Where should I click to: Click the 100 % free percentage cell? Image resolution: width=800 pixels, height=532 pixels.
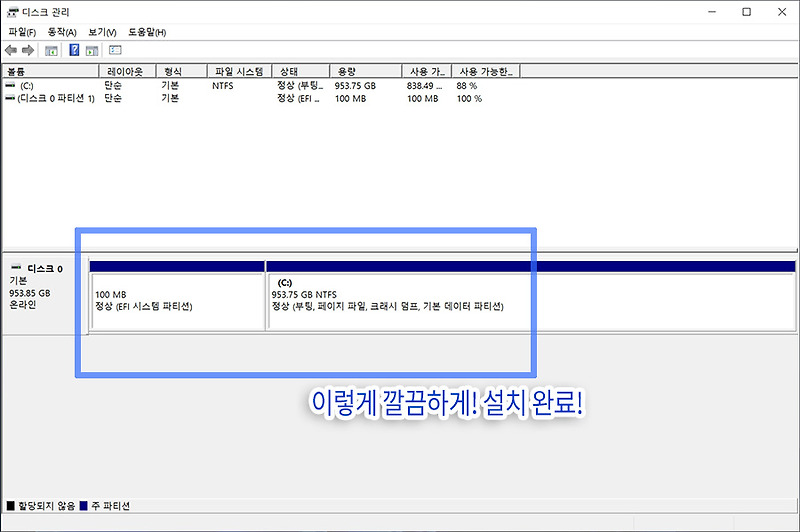click(x=469, y=98)
